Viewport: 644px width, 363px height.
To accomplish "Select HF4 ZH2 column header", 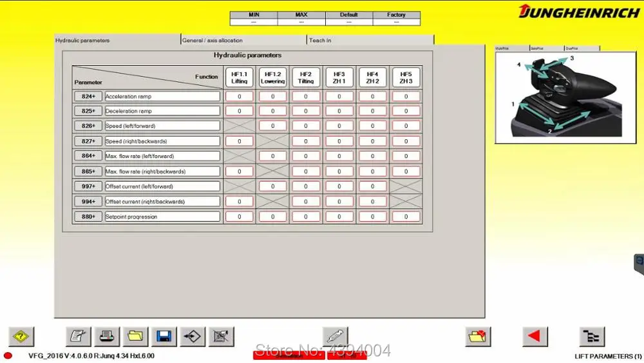I will (372, 77).
